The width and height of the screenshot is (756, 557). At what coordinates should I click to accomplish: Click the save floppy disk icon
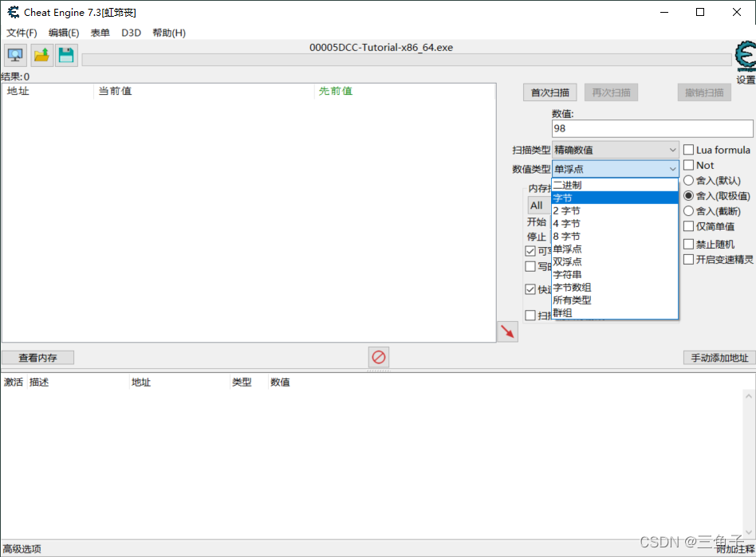pyautogui.click(x=66, y=56)
